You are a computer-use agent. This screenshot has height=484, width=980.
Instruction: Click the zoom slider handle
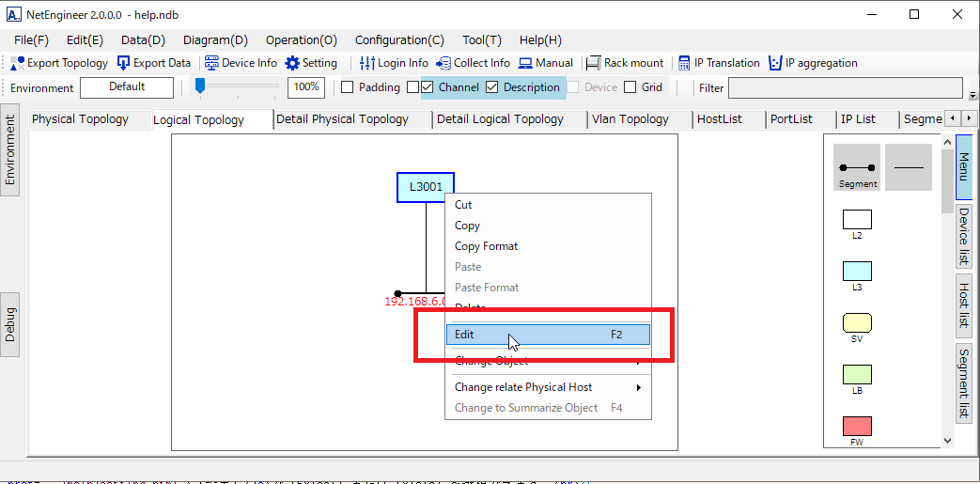coord(200,86)
